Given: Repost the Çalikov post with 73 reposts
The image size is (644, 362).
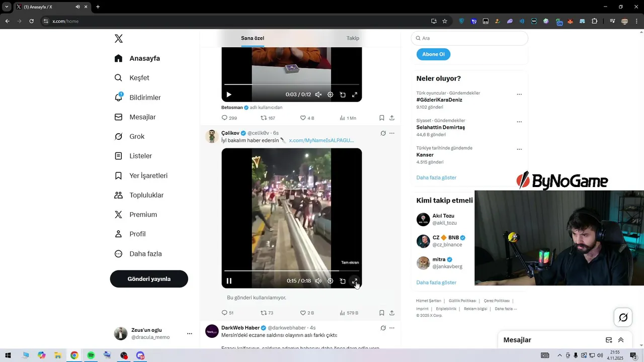Looking at the screenshot, I should [x=267, y=313].
